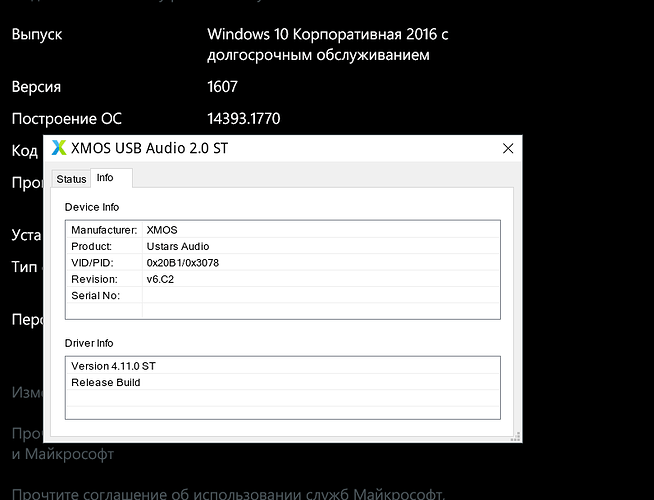Click the Windows 10 edition text in Settings
Image resolution: width=654 pixels, height=500 pixels.
(x=327, y=45)
